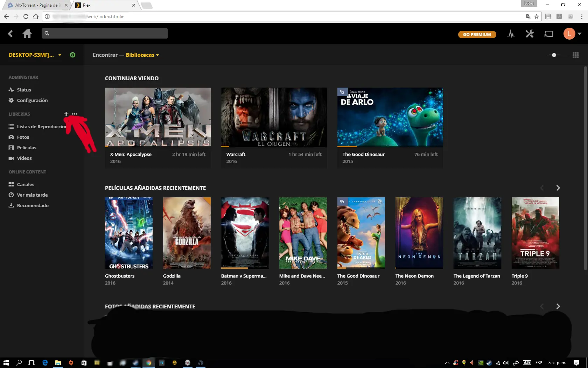
Task: Show next recently added películas
Action: [558, 188]
